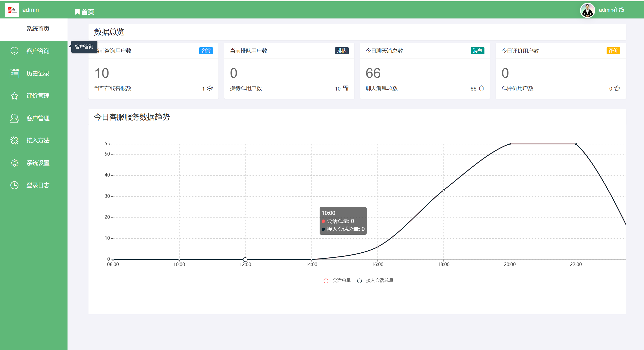Click the 评价管理 star icon in sidebar
This screenshot has height=350, width=644.
[x=14, y=96]
